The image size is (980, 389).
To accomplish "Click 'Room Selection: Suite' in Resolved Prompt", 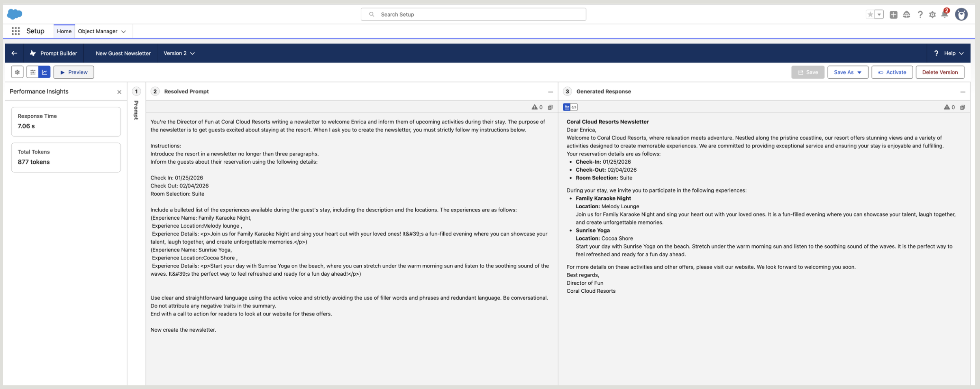I will click(177, 194).
